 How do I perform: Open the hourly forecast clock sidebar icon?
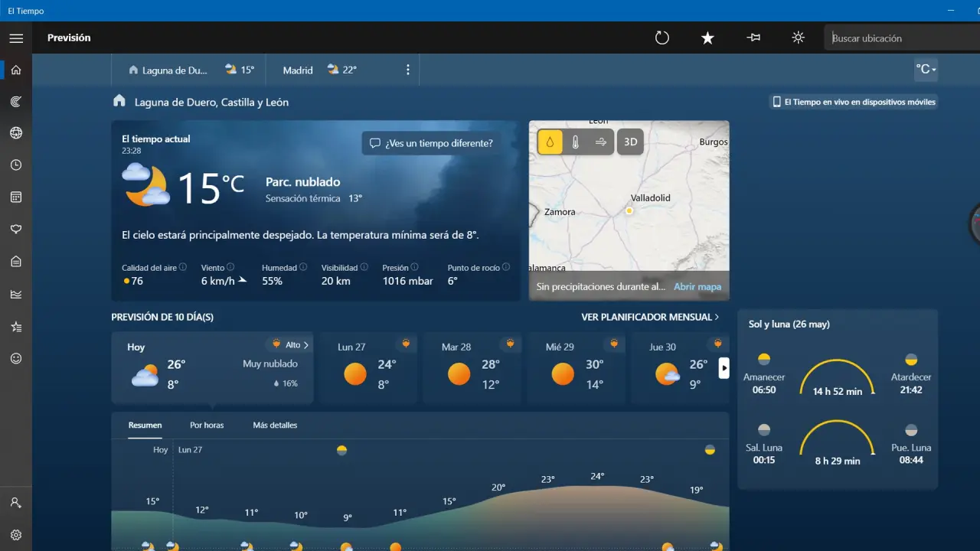pos(16,165)
